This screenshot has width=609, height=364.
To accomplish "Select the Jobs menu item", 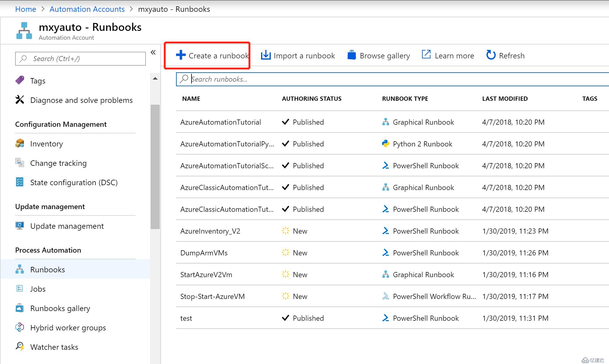I will (37, 289).
